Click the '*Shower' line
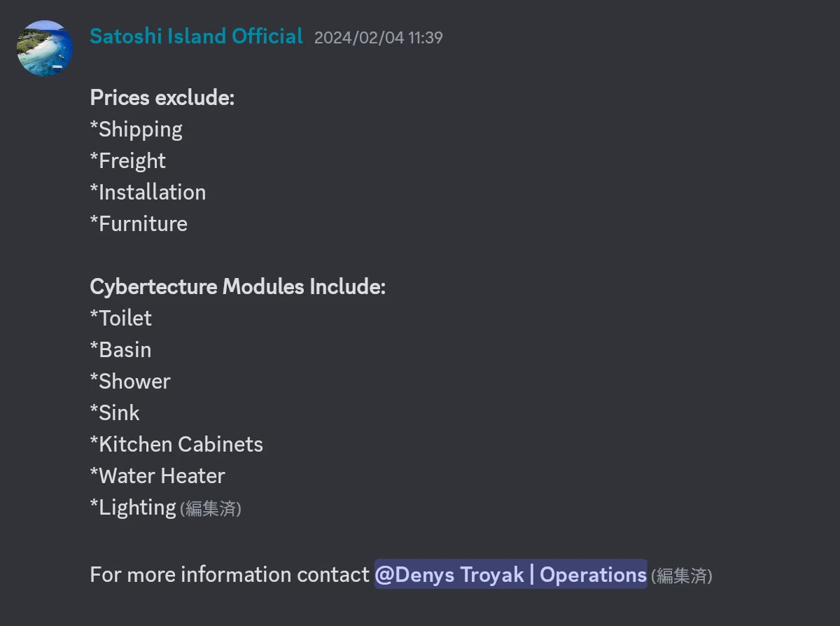Screen dimensions: 840x626 tap(130, 381)
